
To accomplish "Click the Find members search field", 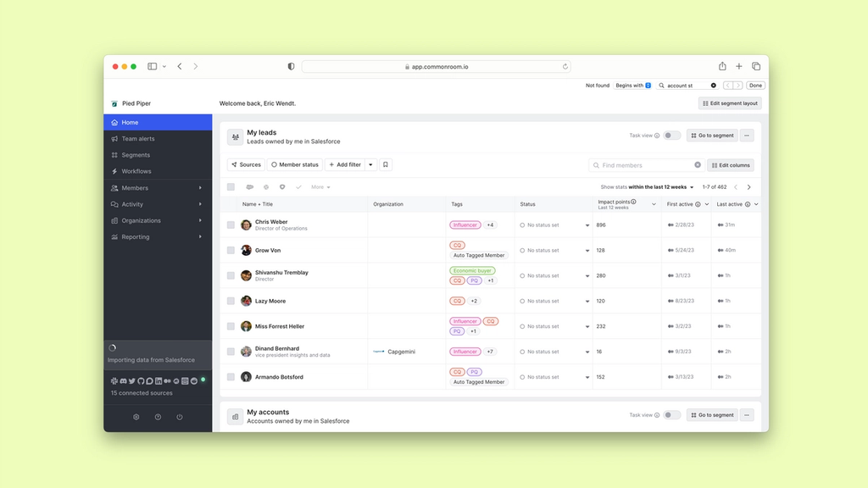I will pos(646,165).
